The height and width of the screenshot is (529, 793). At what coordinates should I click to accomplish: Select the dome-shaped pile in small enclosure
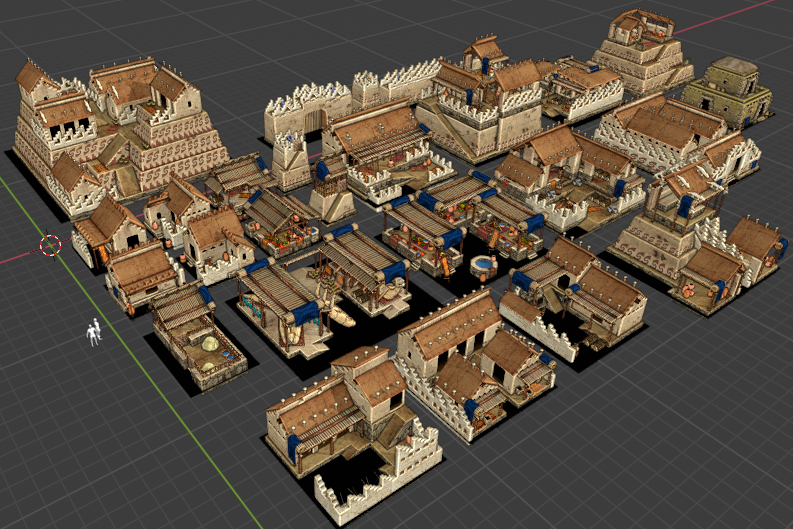coord(213,346)
